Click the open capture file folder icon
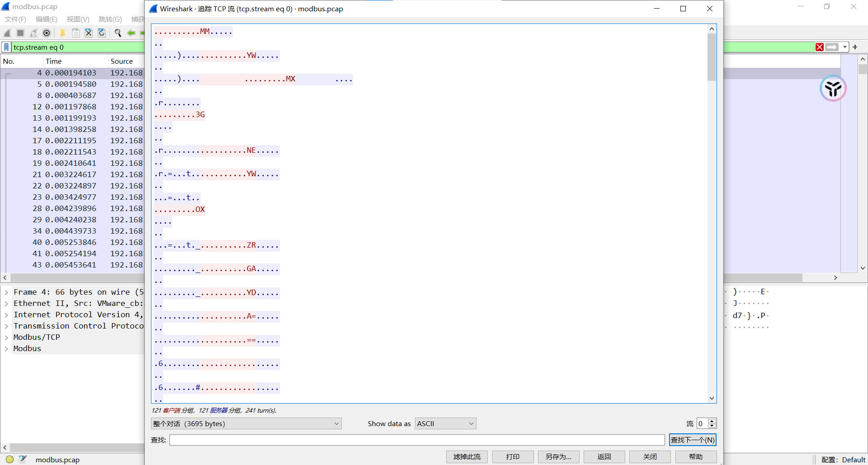This screenshot has width=868, height=465. [62, 33]
